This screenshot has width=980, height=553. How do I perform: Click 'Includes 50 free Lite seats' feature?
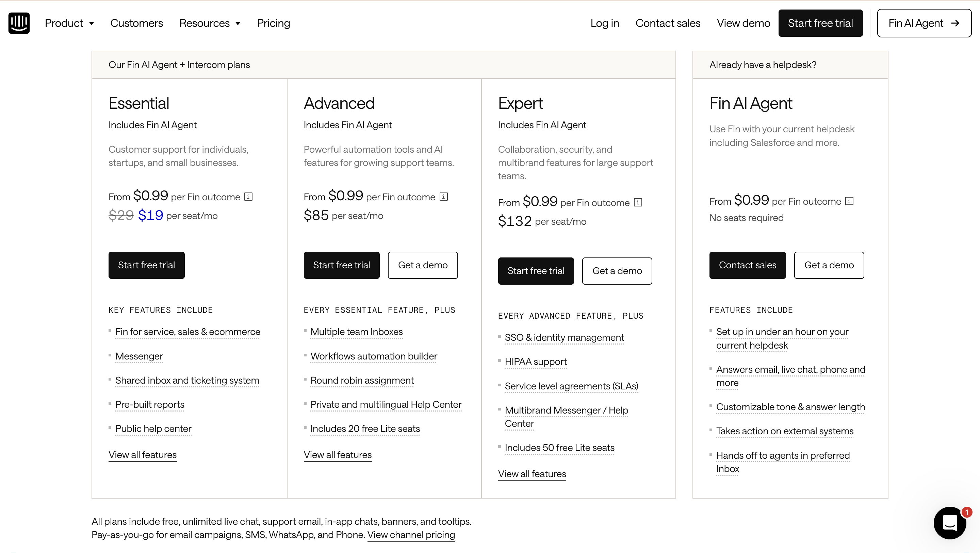pyautogui.click(x=559, y=448)
